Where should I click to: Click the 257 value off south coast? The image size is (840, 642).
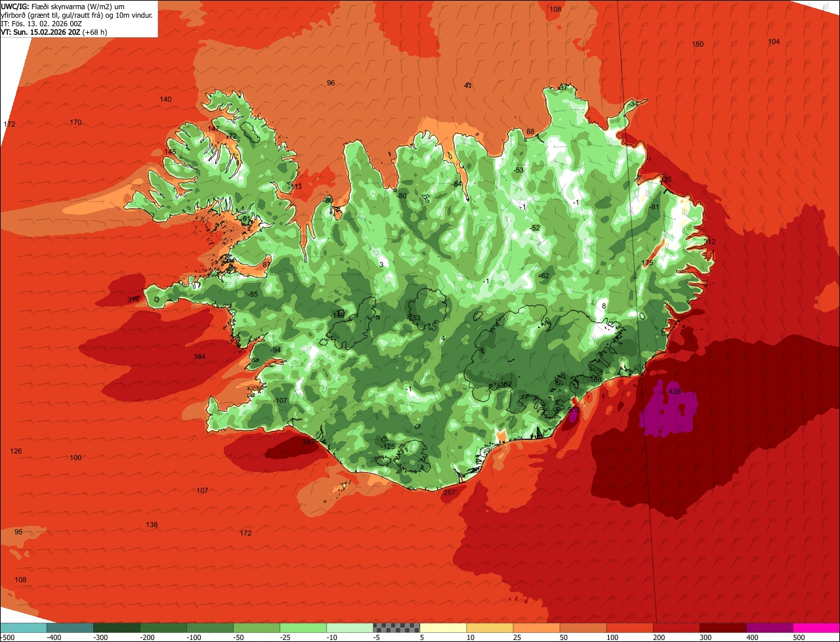450,492
